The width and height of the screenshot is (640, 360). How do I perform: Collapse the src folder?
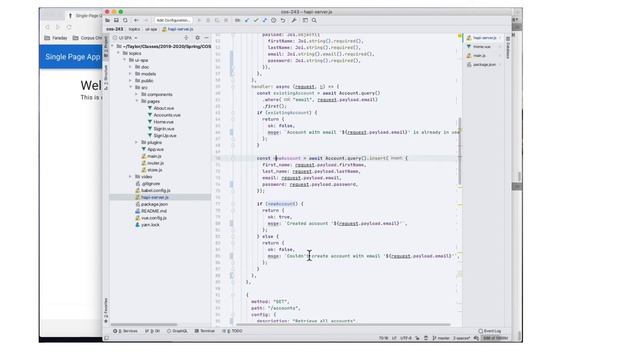(x=131, y=88)
